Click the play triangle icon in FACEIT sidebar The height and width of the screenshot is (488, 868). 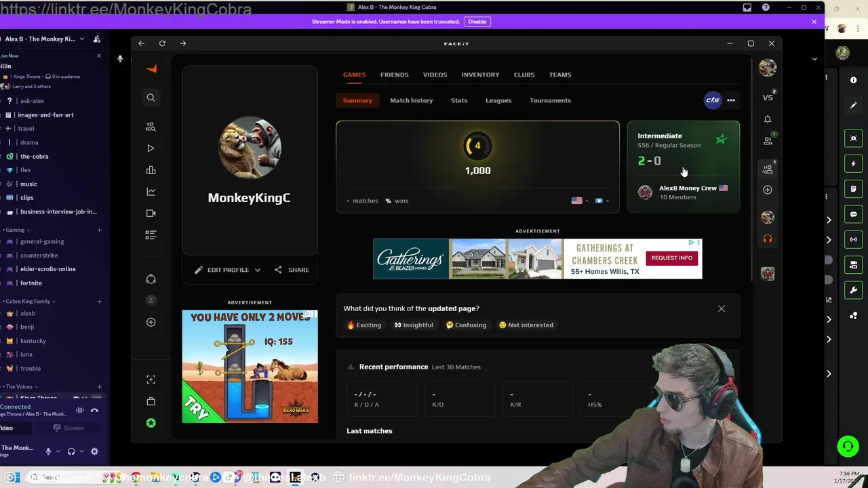(x=151, y=148)
